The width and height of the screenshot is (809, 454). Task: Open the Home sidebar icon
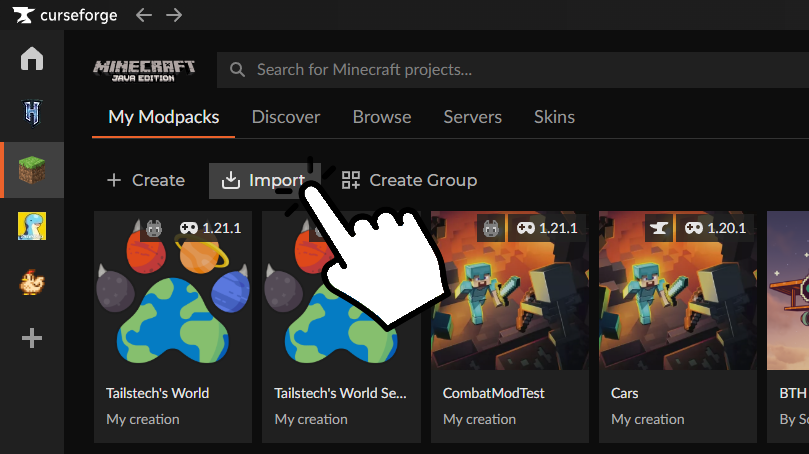[x=32, y=58]
